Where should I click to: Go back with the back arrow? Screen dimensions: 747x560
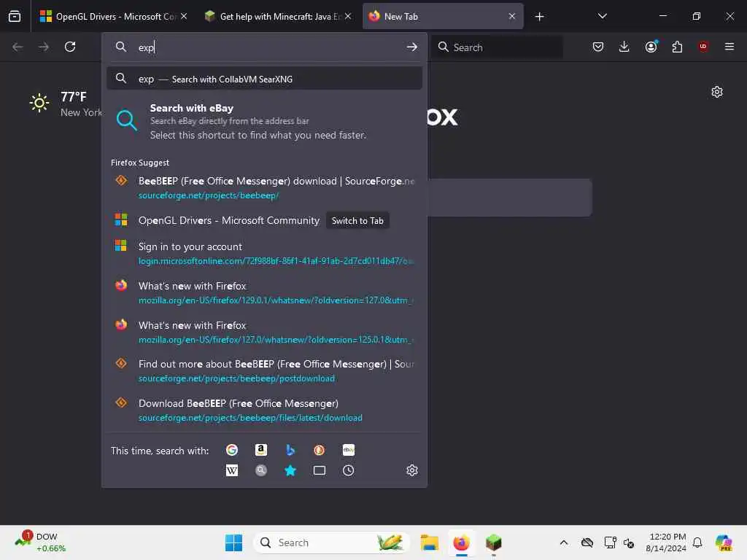point(18,47)
